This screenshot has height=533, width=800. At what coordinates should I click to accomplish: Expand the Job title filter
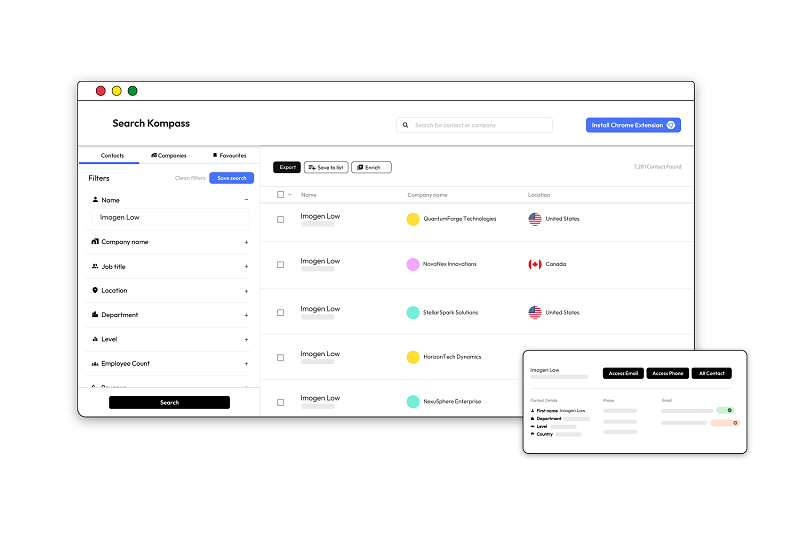(x=246, y=267)
